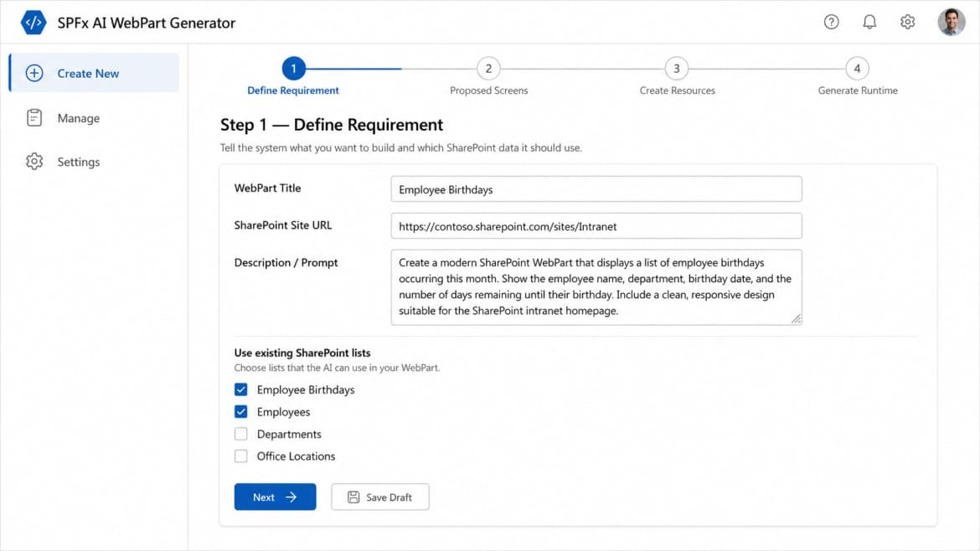The width and height of the screenshot is (980, 551).
Task: Click the Generate Runtime step label
Action: (x=858, y=90)
